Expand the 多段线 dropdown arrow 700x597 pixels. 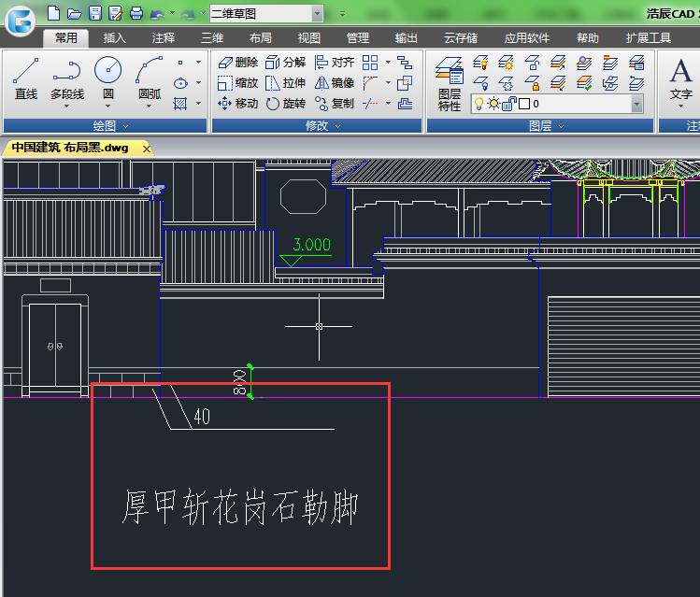pos(67,107)
